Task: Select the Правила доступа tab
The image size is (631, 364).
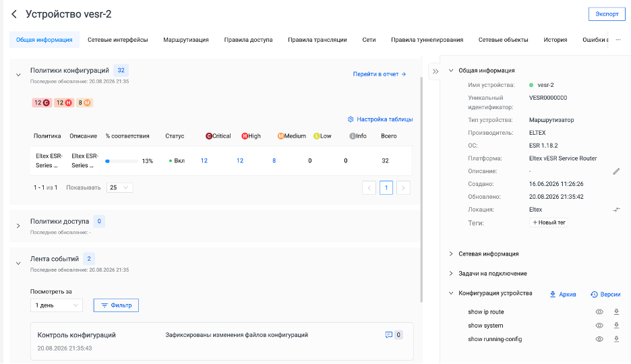Action: tap(248, 40)
